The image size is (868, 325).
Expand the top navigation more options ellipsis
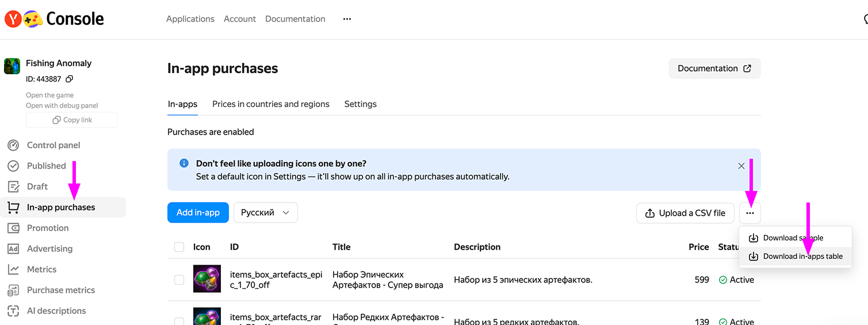click(x=347, y=19)
